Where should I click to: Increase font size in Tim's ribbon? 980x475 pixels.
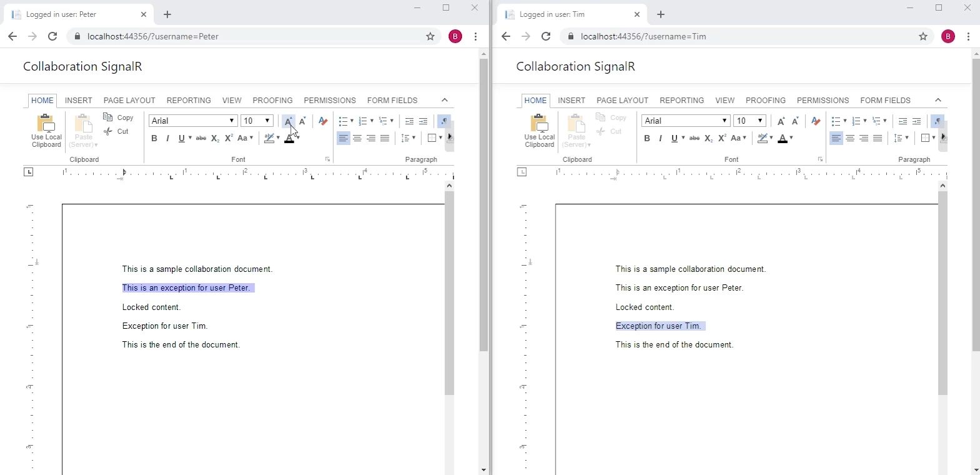pos(781,121)
